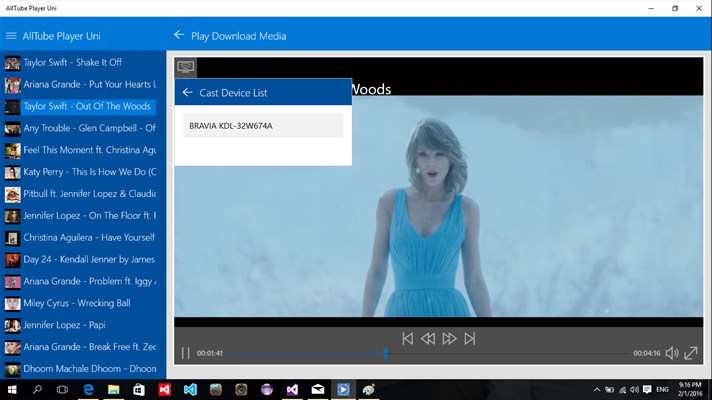Open the hamburger menu in AllTube Player
Viewport: 712px width, 400px height.
11,36
